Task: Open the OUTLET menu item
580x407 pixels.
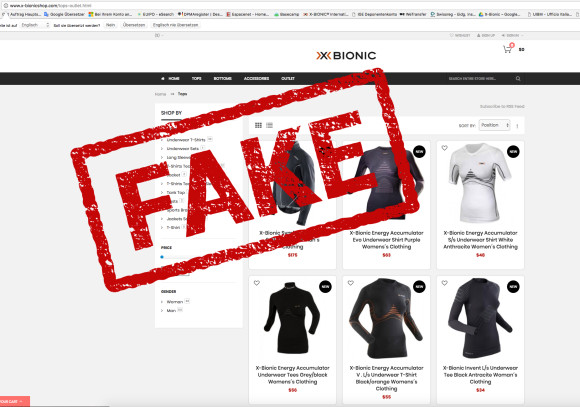Action: 288,78
